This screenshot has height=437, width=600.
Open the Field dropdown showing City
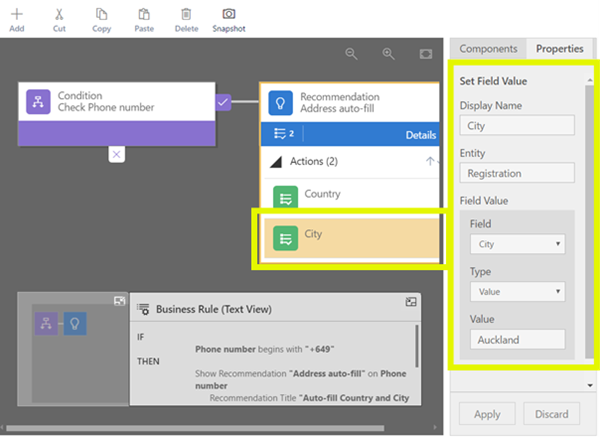(x=516, y=244)
